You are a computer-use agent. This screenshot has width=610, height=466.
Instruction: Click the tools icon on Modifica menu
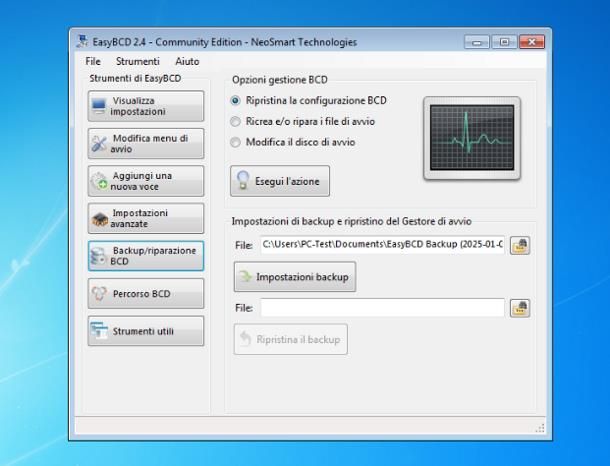(x=99, y=144)
